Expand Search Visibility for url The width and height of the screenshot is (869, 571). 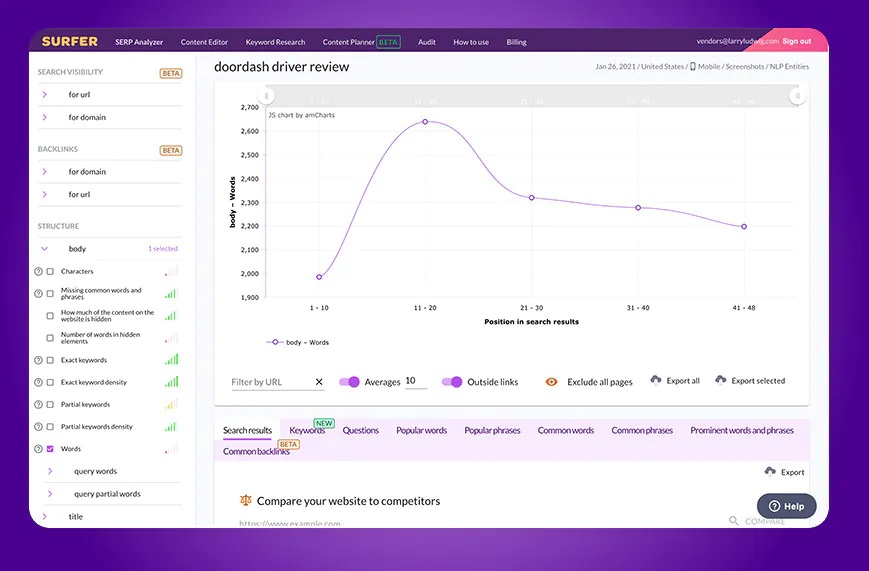point(45,95)
